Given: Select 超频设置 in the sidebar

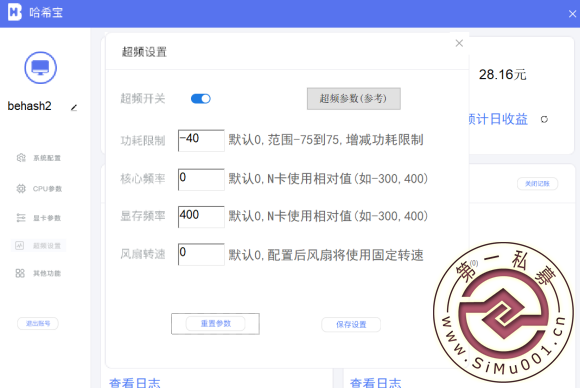Looking at the screenshot, I should (x=38, y=246).
